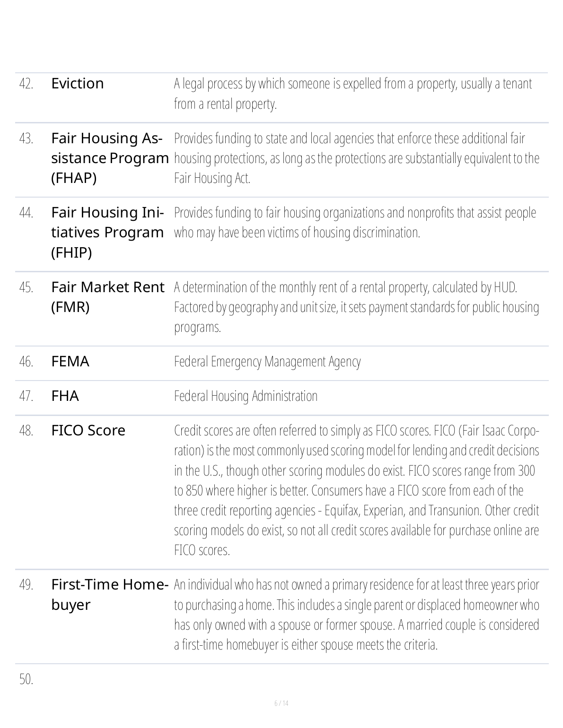Click the FHIP definition paragraph
563x728 pixels.
tap(355, 223)
